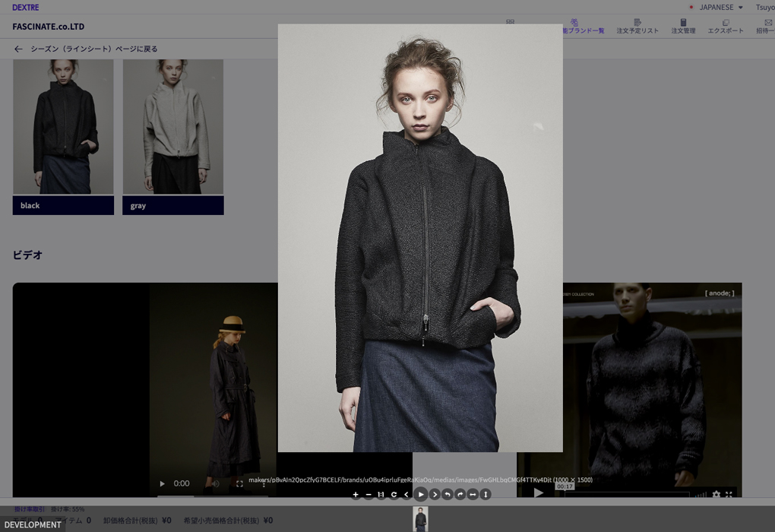Screen dimensions: 775x532
Task: Select the black color label
Action: click(63, 205)
